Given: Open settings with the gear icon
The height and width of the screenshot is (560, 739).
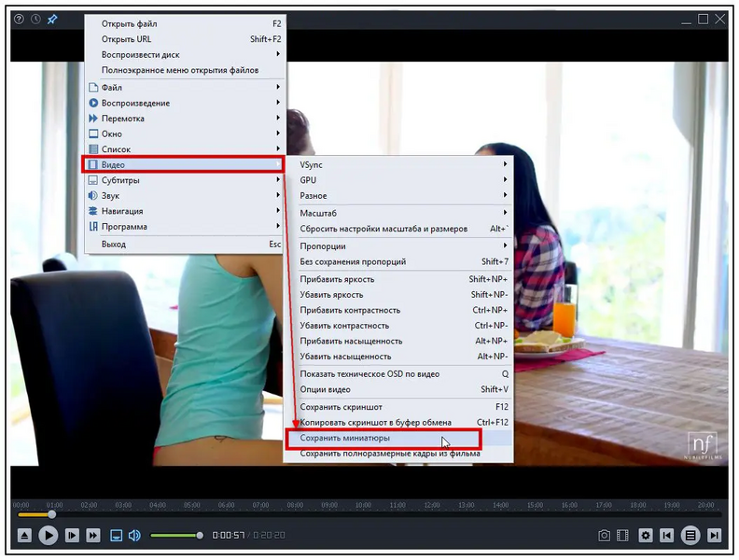Looking at the screenshot, I should click(x=646, y=535).
